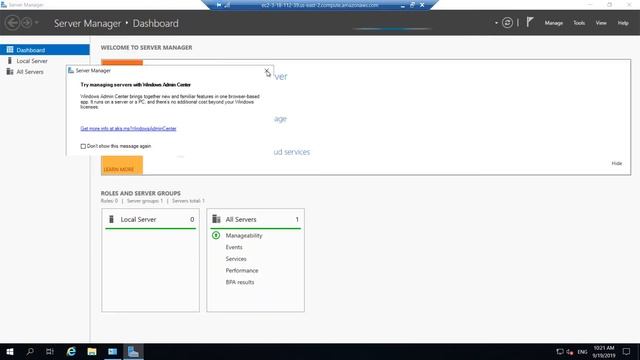640x360 pixels.
Task: Click the Server Manager popup title icon
Action: coord(71,71)
